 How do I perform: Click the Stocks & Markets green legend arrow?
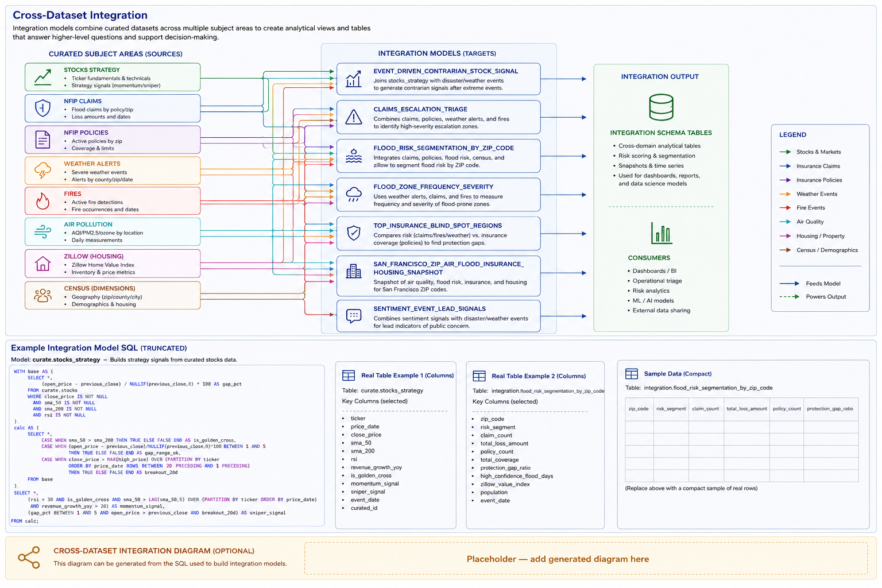(785, 152)
